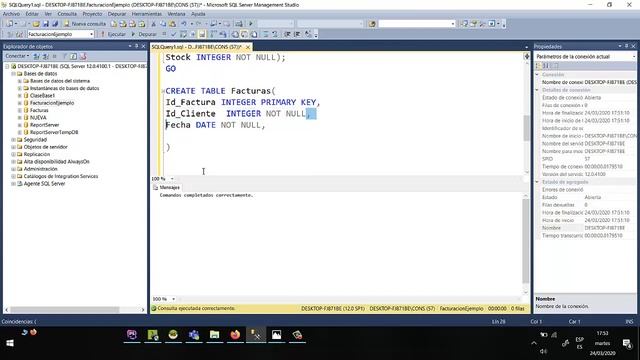Open the FacturacionEjemplo database dropdown
The image size is (640, 360).
tap(60, 34)
